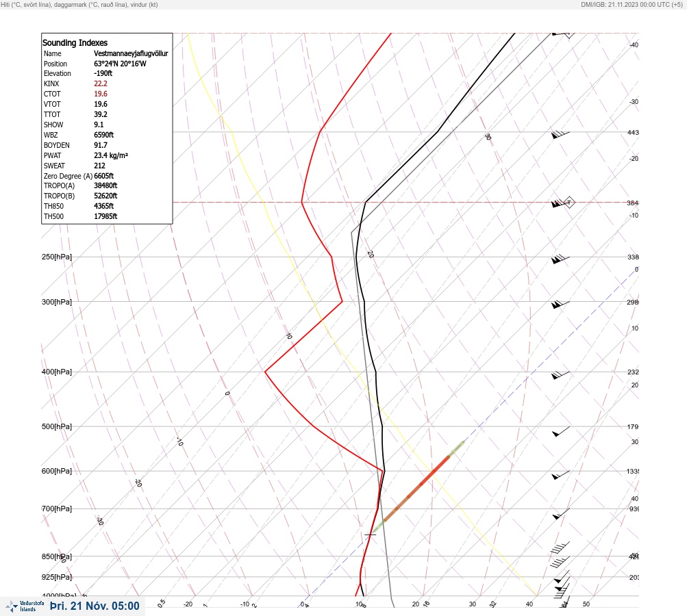Click the '400[hPa]' pressure label
The height and width of the screenshot is (616, 687).
[57, 372]
